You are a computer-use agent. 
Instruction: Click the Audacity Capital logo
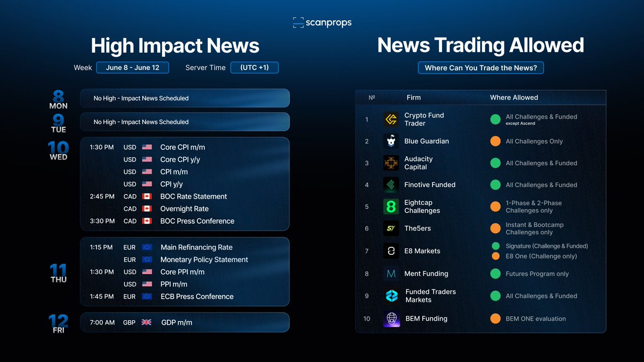pos(391,163)
